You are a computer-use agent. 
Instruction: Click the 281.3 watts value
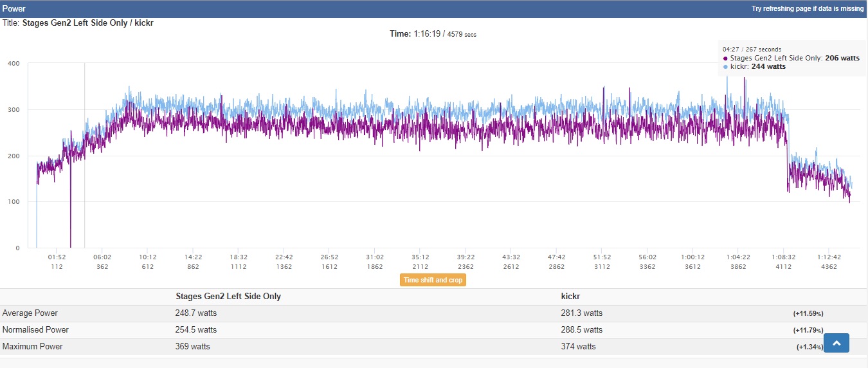click(x=582, y=313)
